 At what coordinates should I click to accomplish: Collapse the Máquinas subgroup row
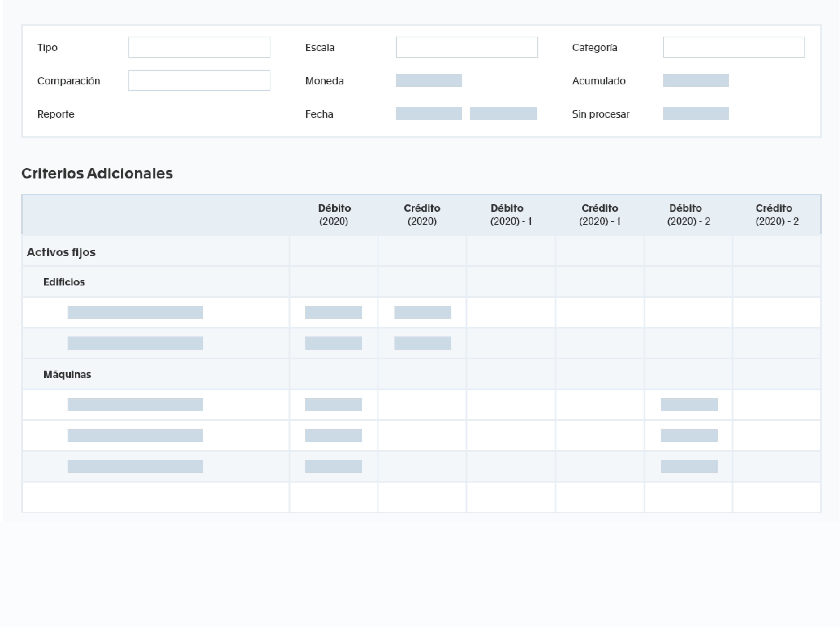point(67,374)
